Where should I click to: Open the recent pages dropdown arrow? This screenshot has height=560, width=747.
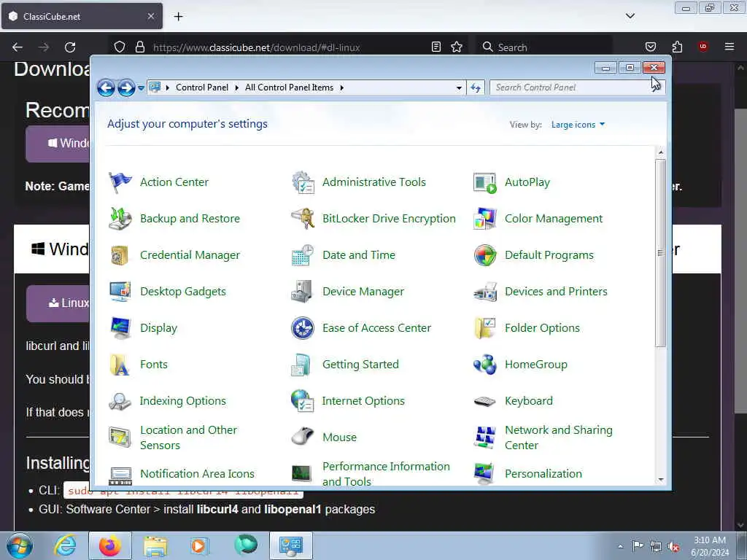(x=141, y=88)
